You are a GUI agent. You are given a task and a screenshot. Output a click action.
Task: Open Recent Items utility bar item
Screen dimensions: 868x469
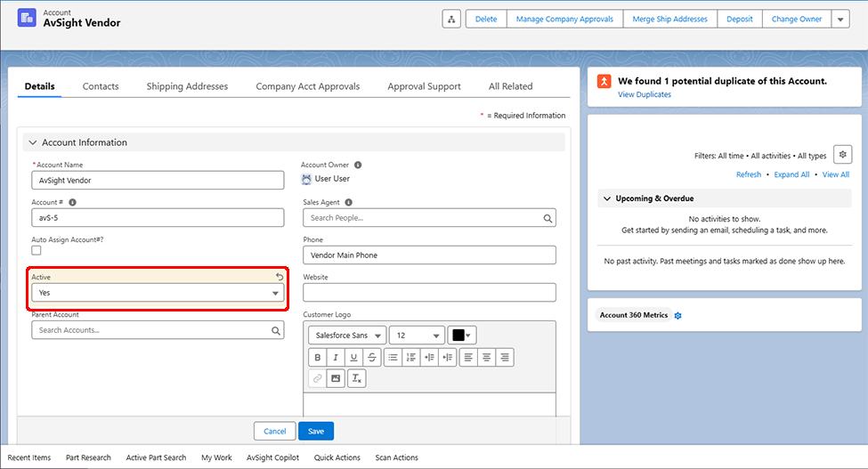click(29, 457)
